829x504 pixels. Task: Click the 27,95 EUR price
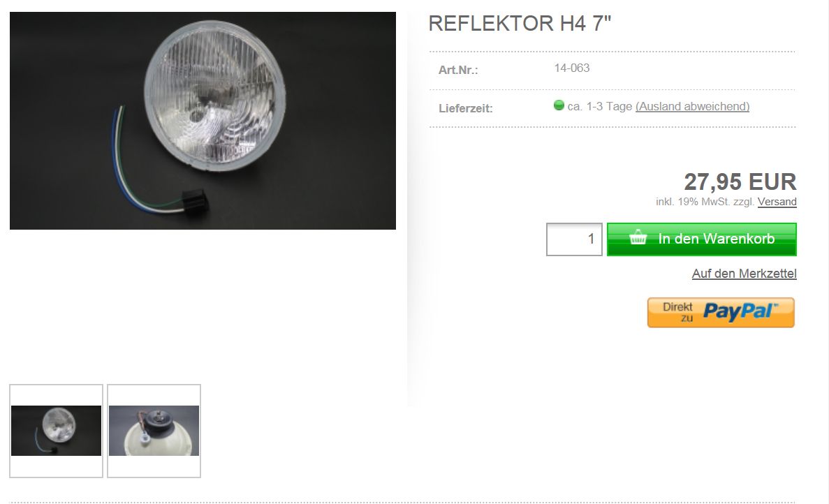tap(740, 181)
